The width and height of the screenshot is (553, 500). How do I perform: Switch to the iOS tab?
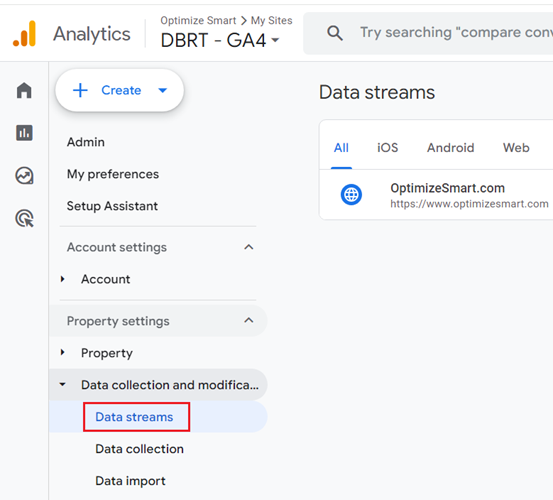[x=388, y=147]
